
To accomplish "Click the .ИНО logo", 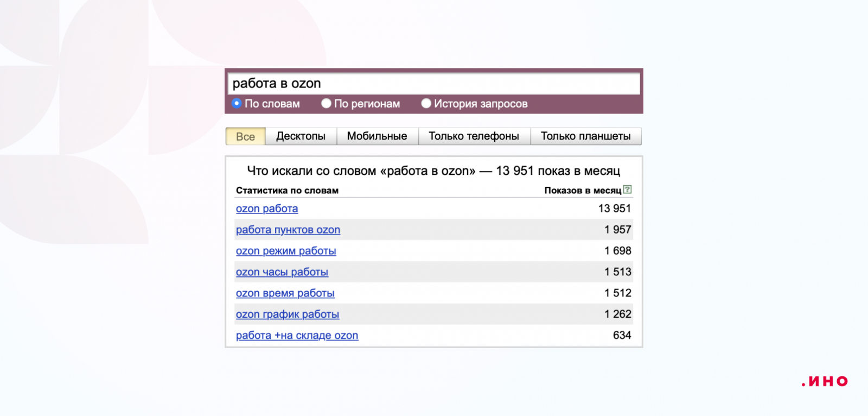I will coord(825,382).
